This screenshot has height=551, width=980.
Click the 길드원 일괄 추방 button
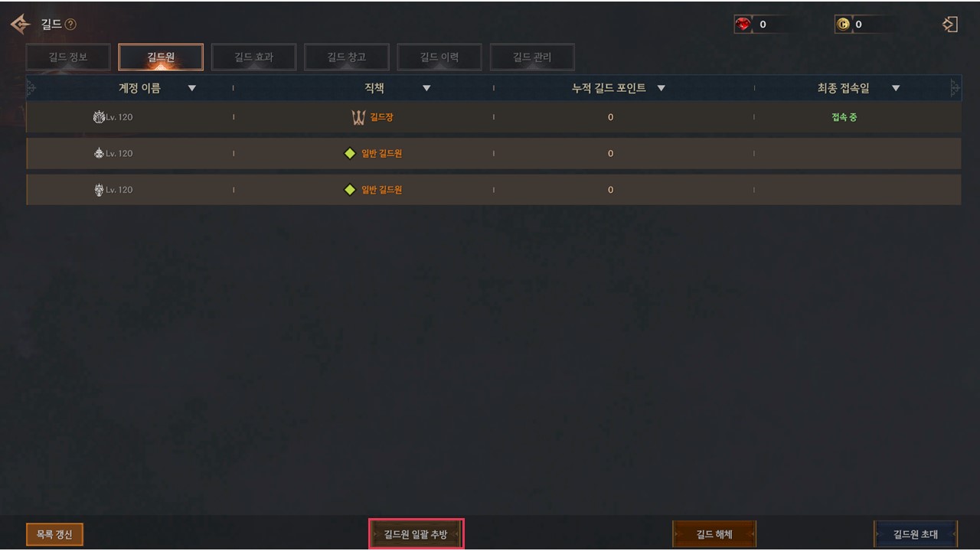point(416,534)
